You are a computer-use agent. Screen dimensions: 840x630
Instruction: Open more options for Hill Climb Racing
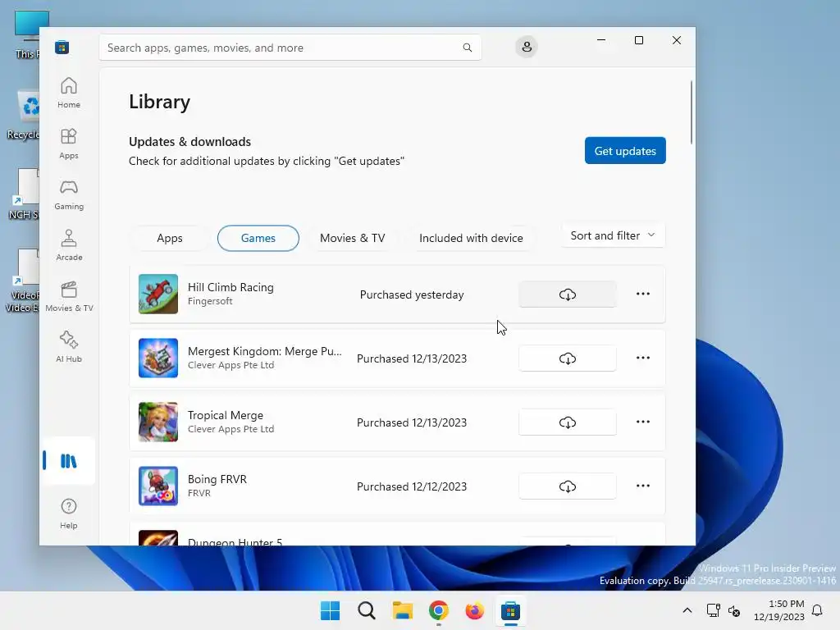[x=643, y=294]
